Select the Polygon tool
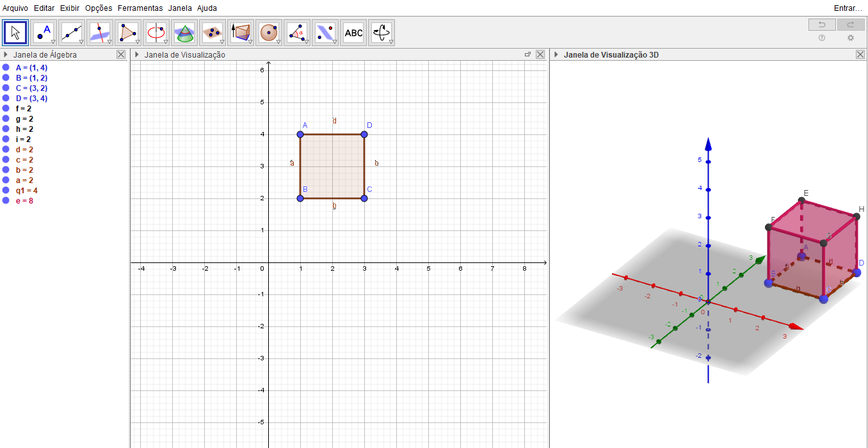Screen dimensions: 868x448 click(129, 32)
